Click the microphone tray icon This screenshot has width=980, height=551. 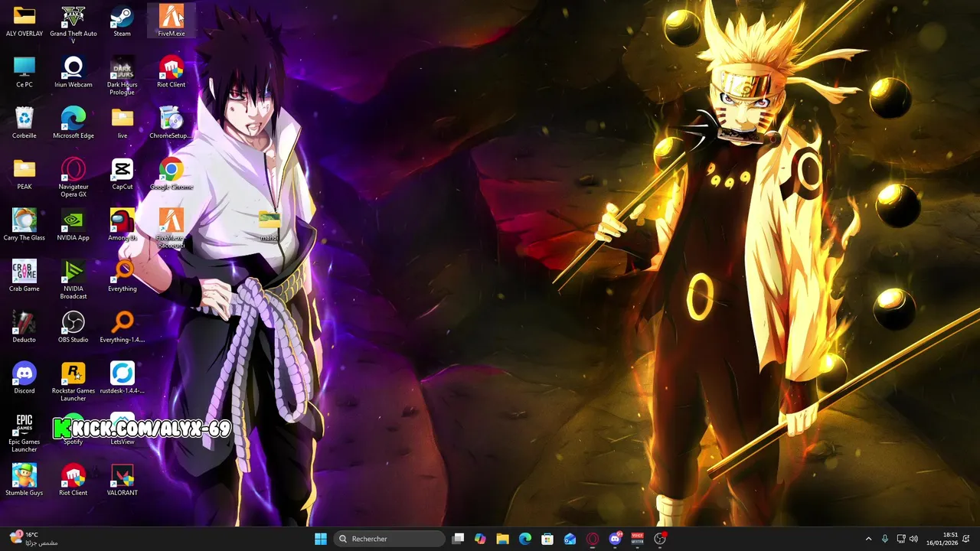tap(884, 539)
